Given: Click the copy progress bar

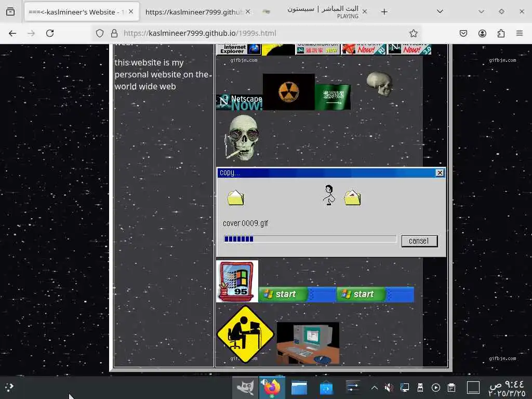Looking at the screenshot, I should point(310,239).
